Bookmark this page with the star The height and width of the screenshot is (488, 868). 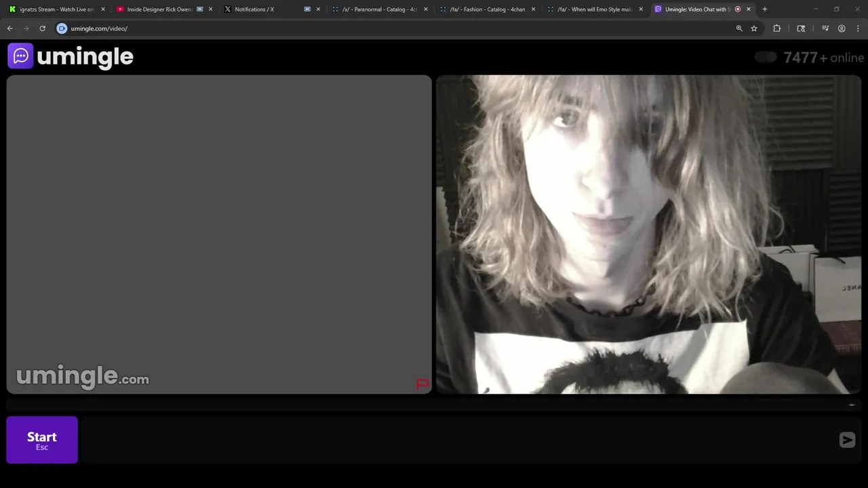(754, 28)
